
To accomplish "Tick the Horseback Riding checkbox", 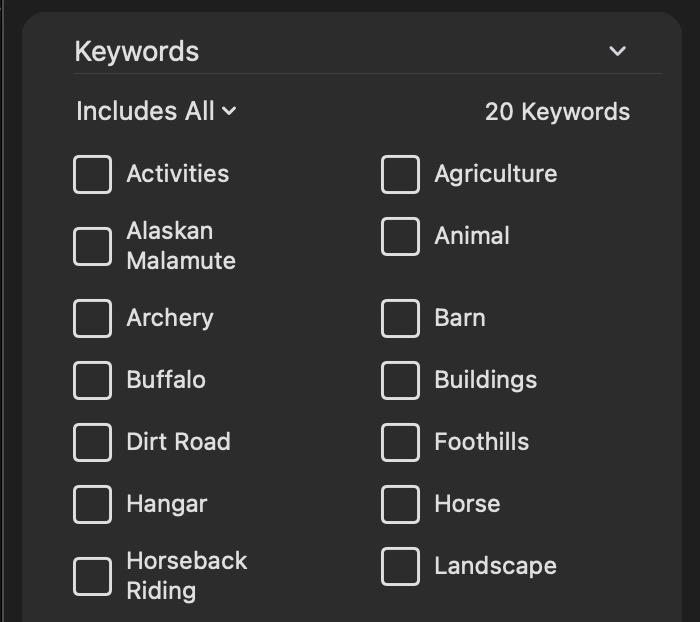I will tap(92, 576).
